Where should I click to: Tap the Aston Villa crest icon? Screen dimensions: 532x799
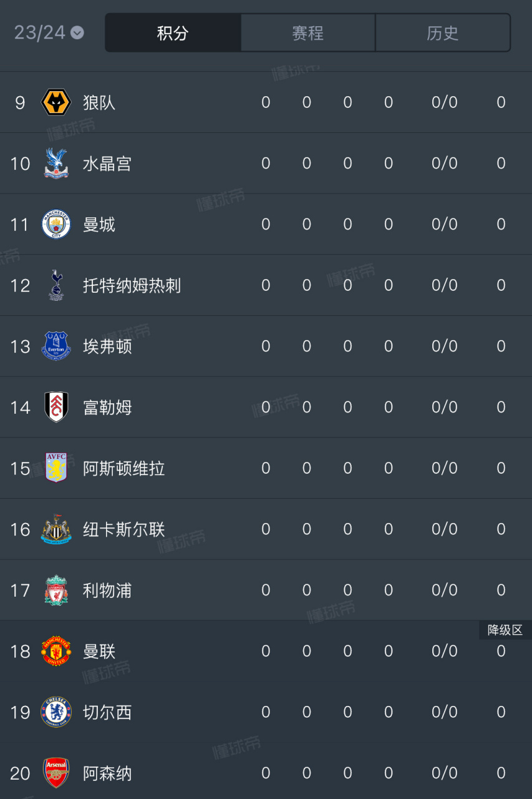[x=56, y=468]
